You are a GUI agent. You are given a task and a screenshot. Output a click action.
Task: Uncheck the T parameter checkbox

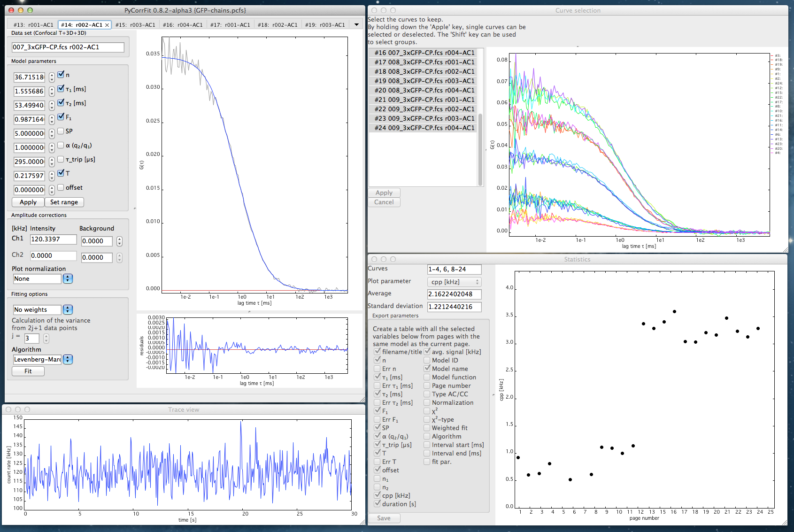tap(61, 173)
